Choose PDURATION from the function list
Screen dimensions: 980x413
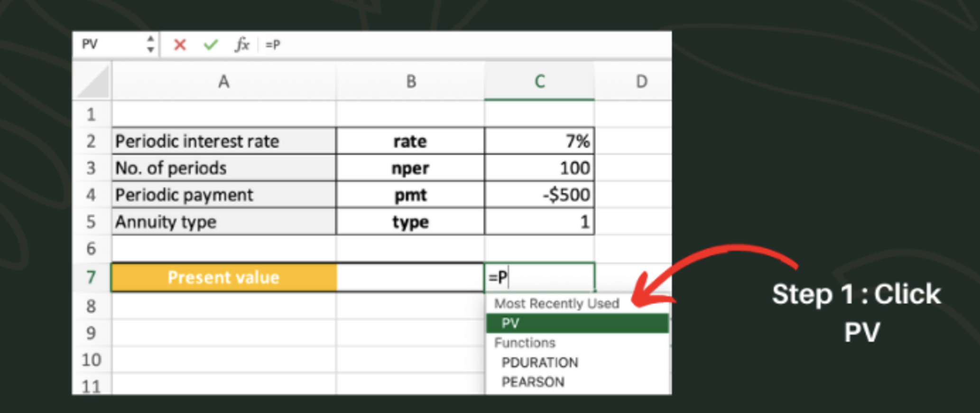[577, 363]
